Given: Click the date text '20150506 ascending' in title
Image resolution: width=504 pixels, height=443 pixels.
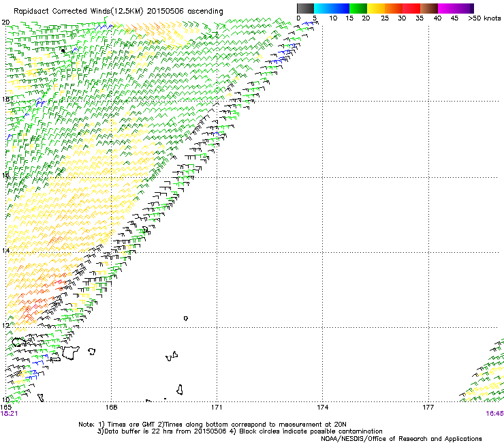Looking at the screenshot, I should [x=185, y=11].
